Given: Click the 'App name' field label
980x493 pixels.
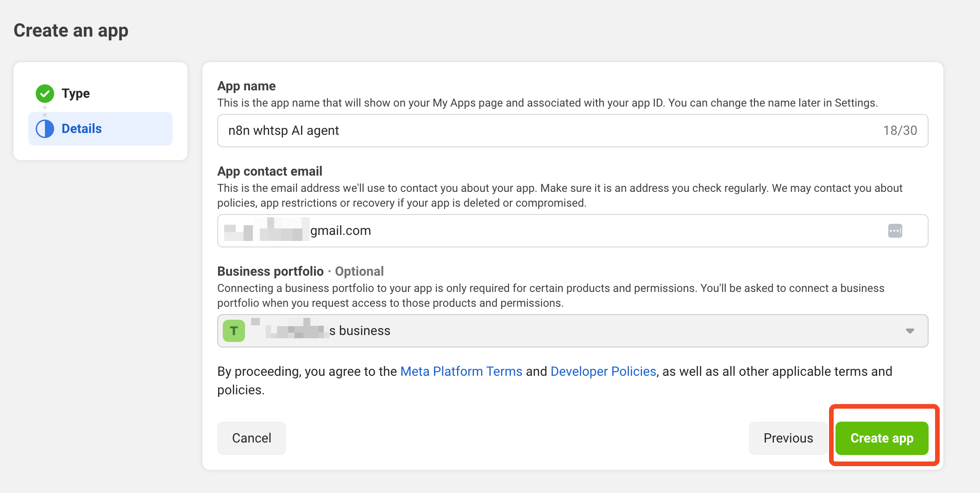Looking at the screenshot, I should [246, 86].
